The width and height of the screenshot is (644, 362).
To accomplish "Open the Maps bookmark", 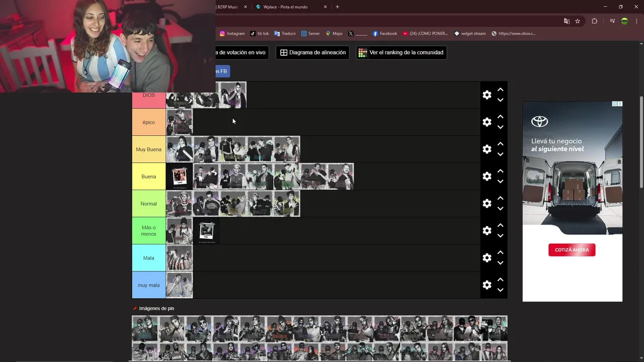I will pos(334,34).
